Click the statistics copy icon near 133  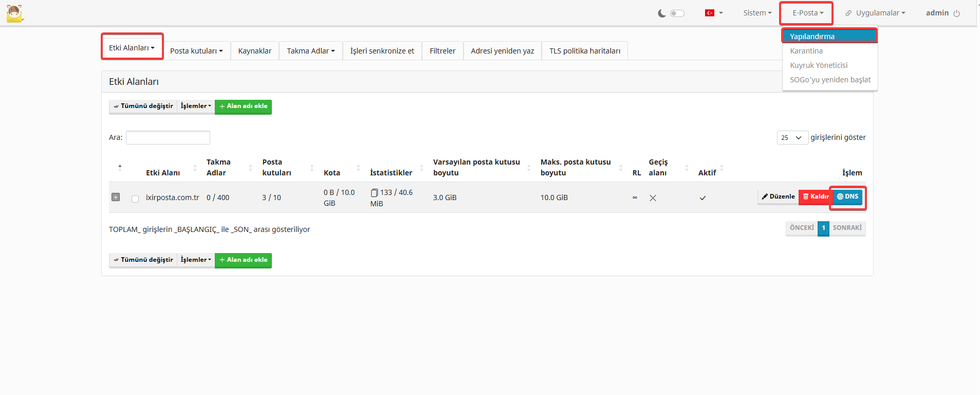[374, 193]
